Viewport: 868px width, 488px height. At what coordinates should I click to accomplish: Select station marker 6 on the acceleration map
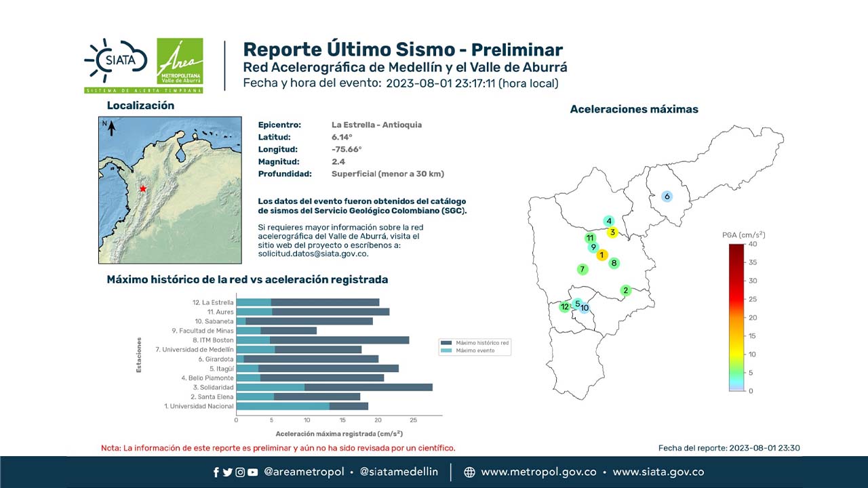pos(667,197)
